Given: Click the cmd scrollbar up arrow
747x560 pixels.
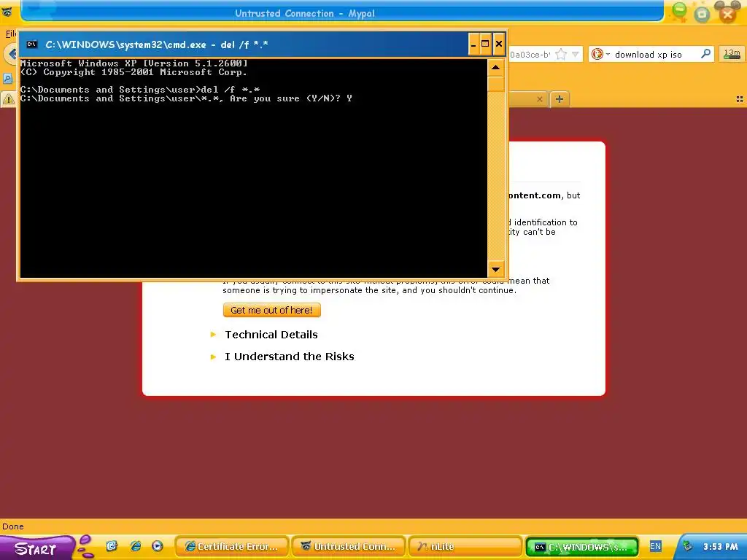Looking at the screenshot, I should (x=495, y=68).
